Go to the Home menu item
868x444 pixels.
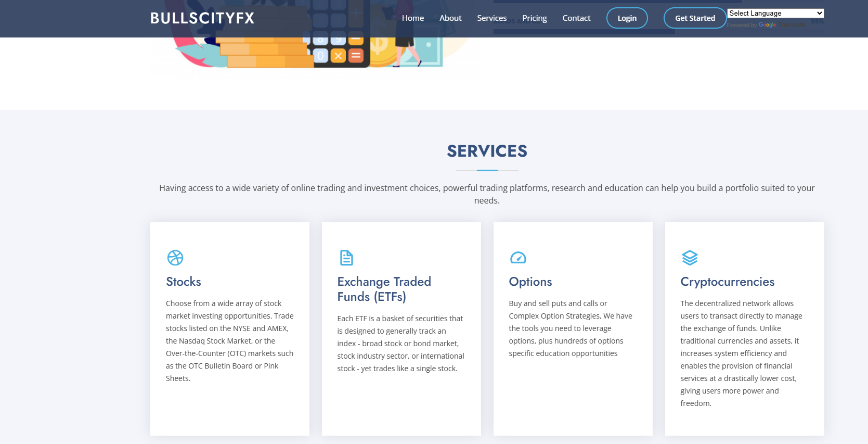[412, 18]
